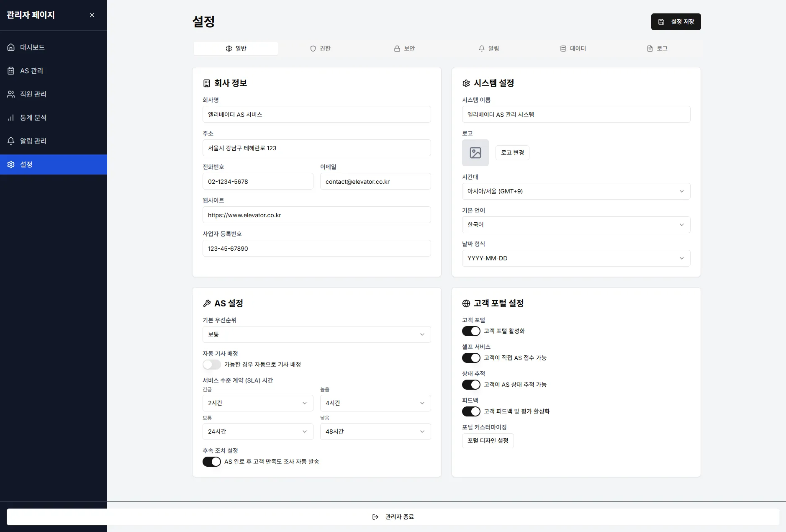Click the gear icon next to 시스템 설정
The height and width of the screenshot is (532, 786).
(x=466, y=83)
